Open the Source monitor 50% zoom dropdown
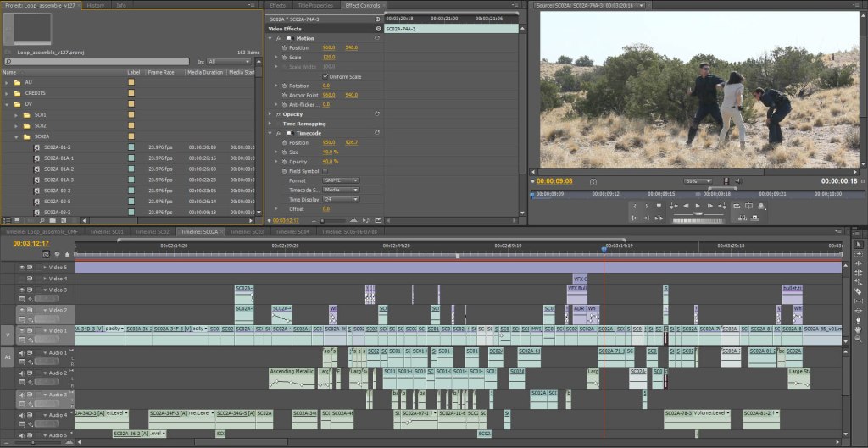 (x=697, y=180)
